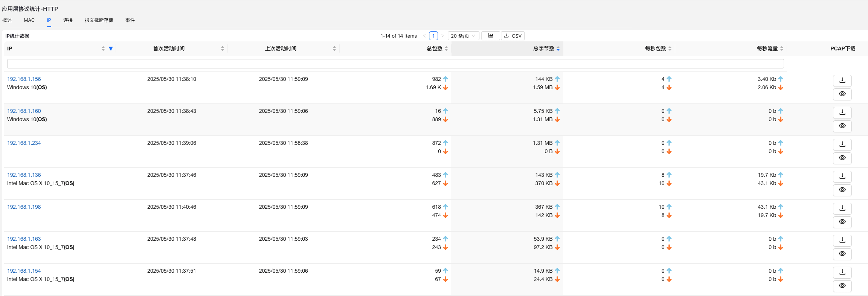View packet details for 192.168.1.163 via eye icon
This screenshot has height=296, width=868.
point(842,254)
